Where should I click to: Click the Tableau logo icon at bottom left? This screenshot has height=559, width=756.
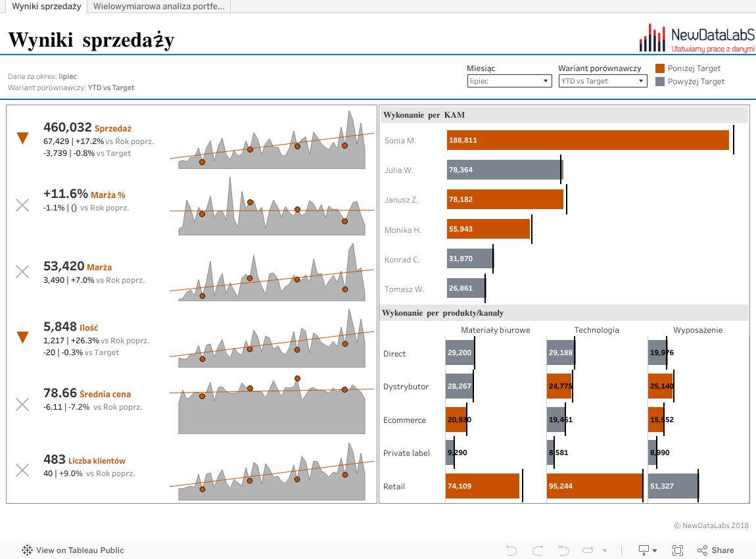click(27, 550)
